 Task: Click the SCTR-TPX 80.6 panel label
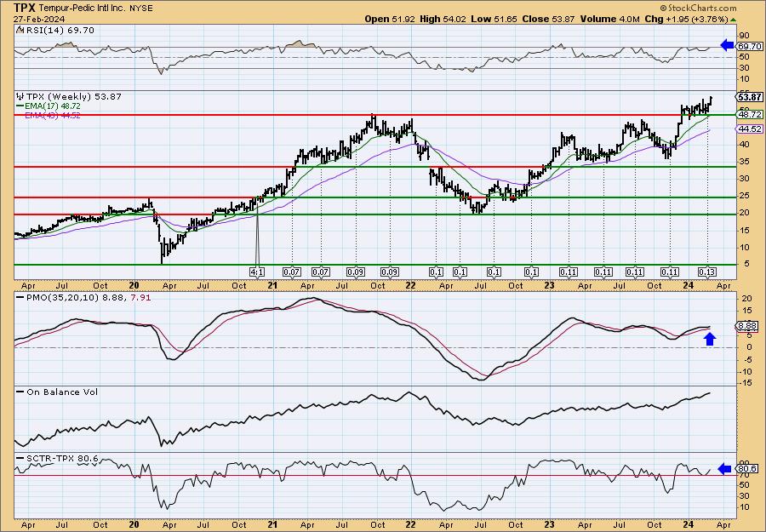pyautogui.click(x=62, y=458)
